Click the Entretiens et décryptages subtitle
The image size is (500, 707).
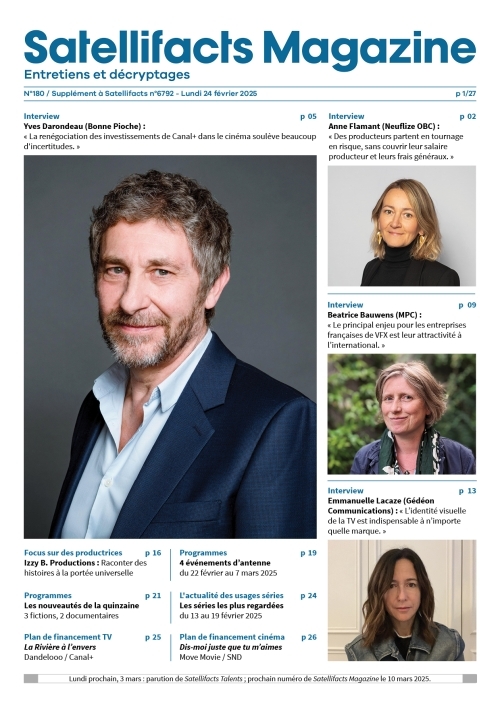[x=107, y=74]
